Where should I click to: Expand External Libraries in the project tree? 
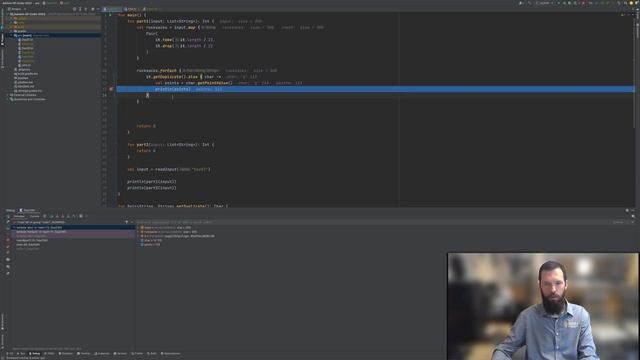click(x=8, y=95)
